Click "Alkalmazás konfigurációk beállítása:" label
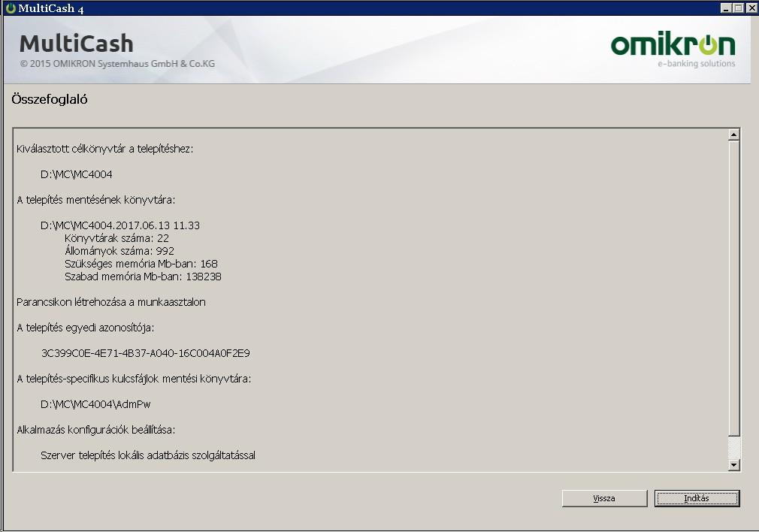 (x=96, y=430)
